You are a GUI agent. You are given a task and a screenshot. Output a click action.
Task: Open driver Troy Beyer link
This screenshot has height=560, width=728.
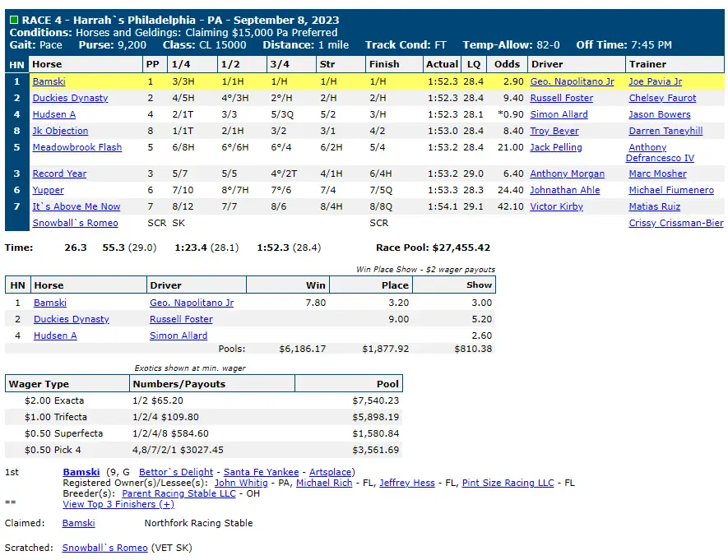(554, 131)
